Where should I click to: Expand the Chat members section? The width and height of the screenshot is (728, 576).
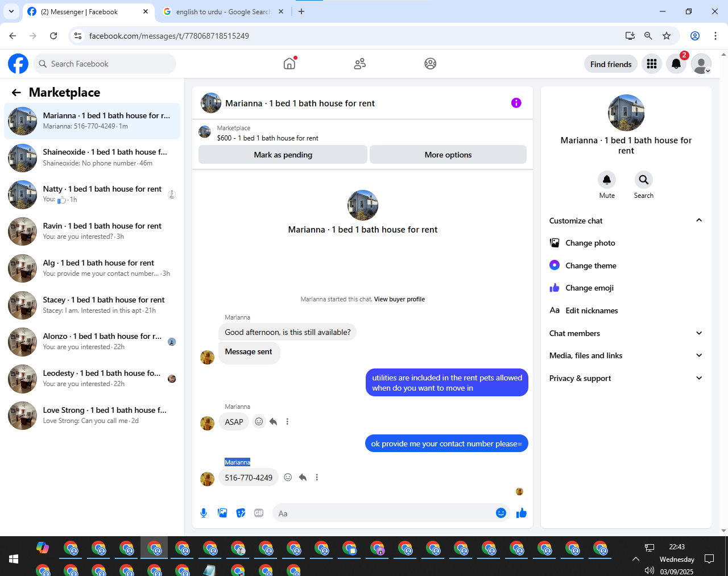point(626,333)
